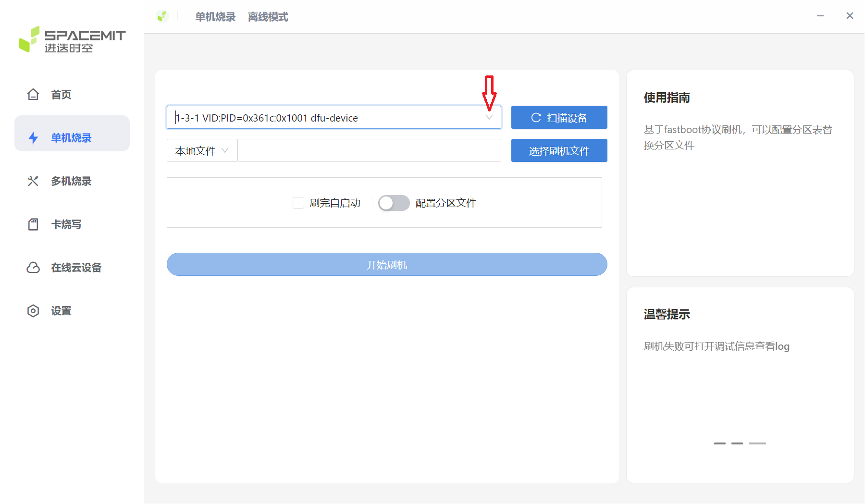Click the 使用指南 heading

667,98
